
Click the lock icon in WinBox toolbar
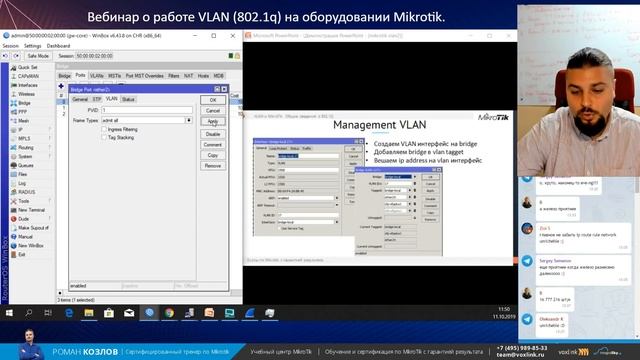click(x=237, y=56)
